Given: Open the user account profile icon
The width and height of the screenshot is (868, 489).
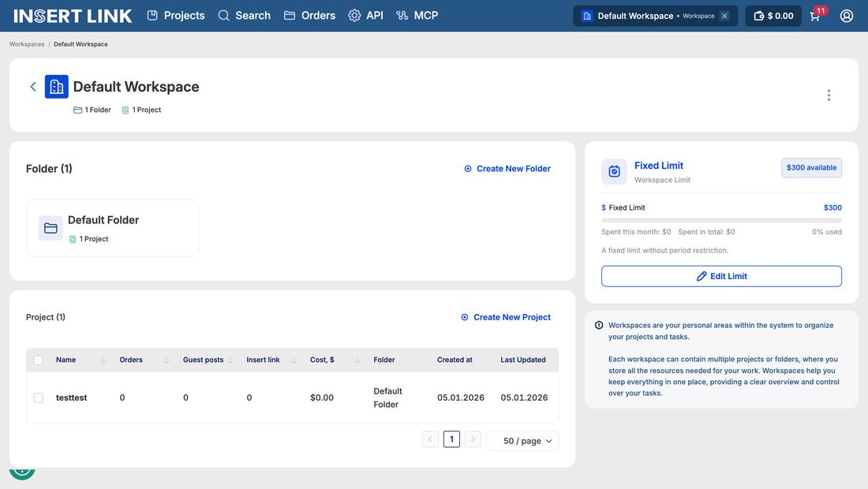Looking at the screenshot, I should (x=847, y=16).
